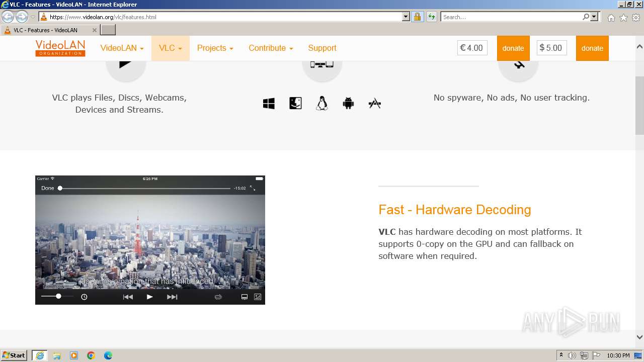
Task: Launch Microsoft Edge from the taskbar
Action: (108, 355)
